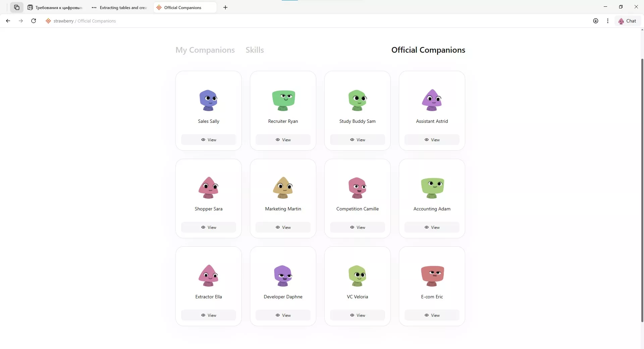View the Study Buddy Sam companion
644x349 pixels.
pos(358,140)
